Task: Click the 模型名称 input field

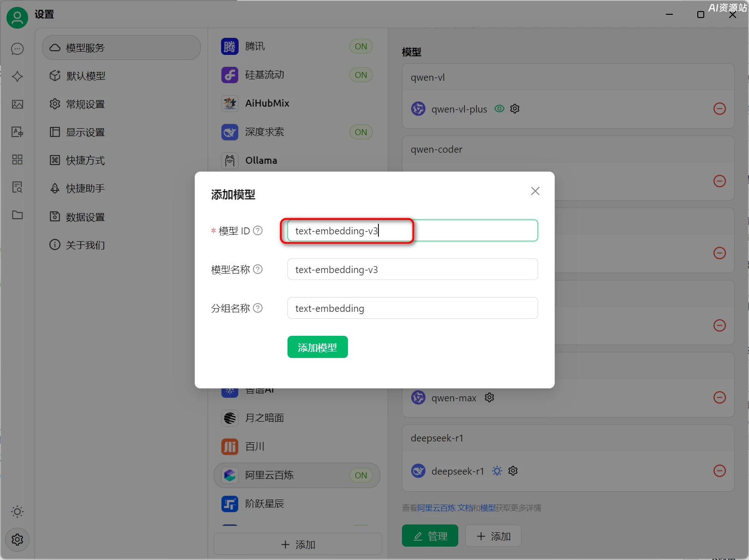Action: click(412, 269)
